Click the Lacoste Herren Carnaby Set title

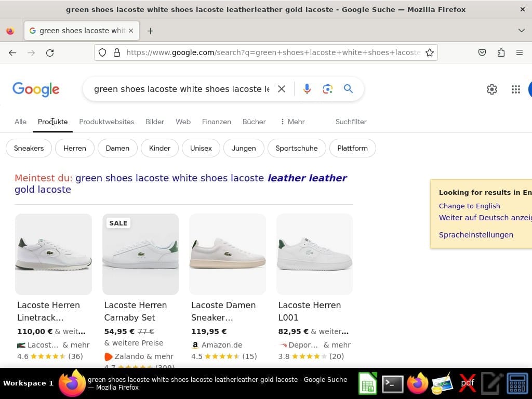[136, 312]
